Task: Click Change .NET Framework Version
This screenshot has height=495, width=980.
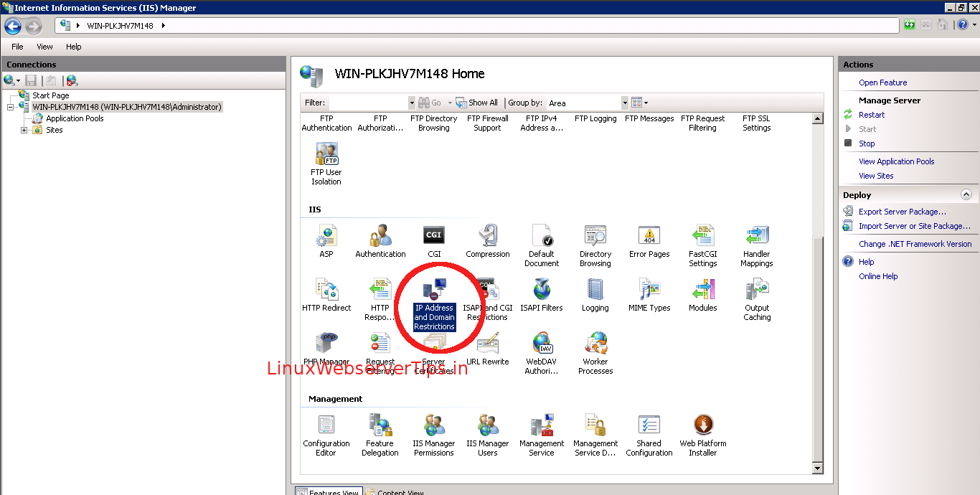Action: 915,244
